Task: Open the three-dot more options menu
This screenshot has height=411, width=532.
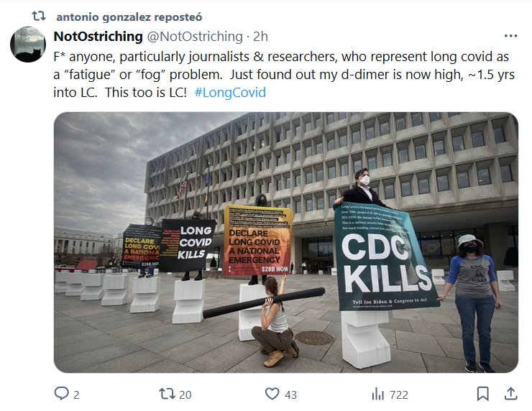Action: [510, 36]
